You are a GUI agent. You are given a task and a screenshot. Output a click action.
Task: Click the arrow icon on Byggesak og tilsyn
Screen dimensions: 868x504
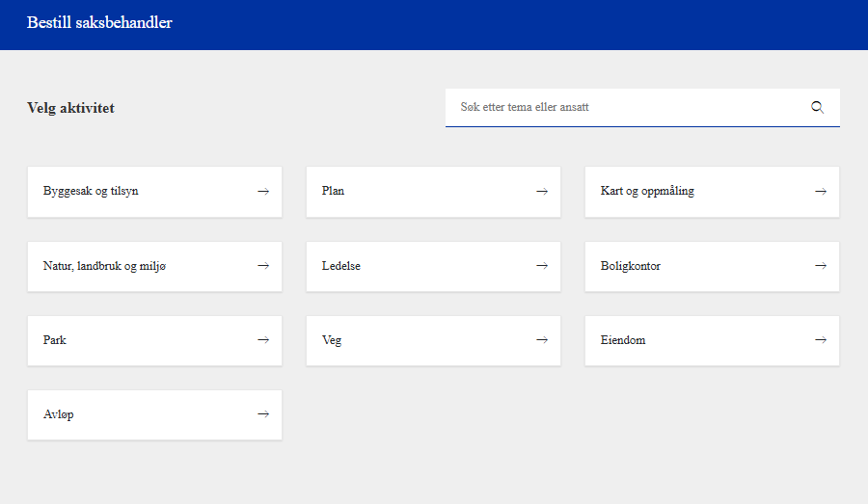point(263,191)
